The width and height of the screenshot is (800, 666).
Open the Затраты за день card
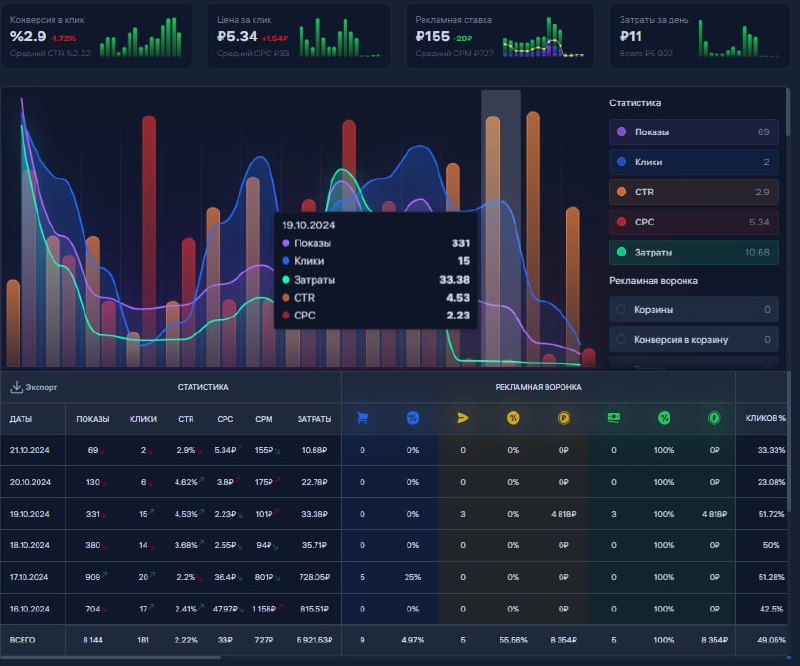click(700, 36)
